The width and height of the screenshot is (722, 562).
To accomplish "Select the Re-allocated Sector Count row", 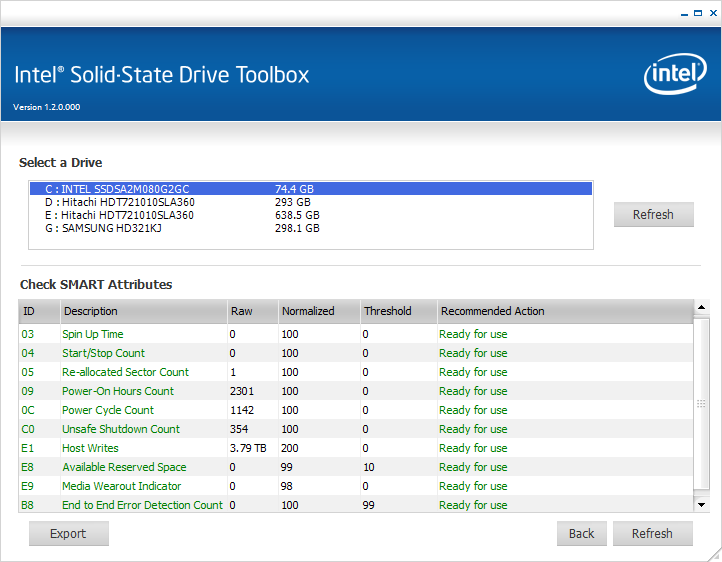I will (x=355, y=372).
